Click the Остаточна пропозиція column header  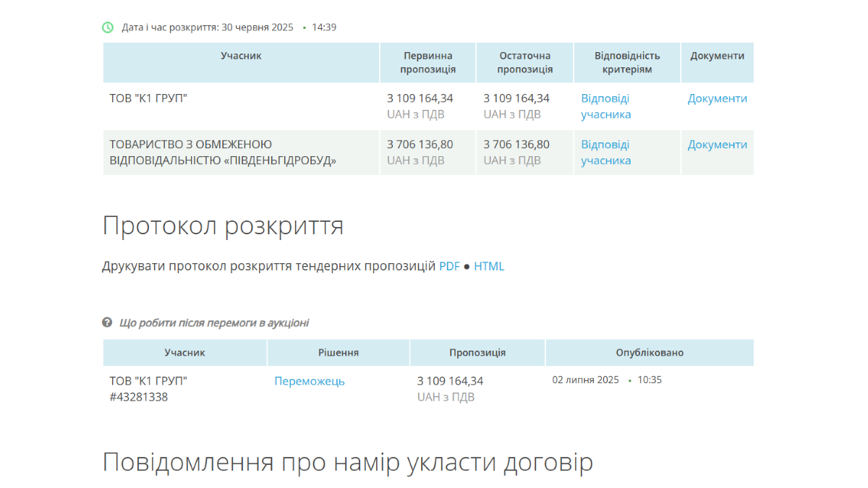525,63
